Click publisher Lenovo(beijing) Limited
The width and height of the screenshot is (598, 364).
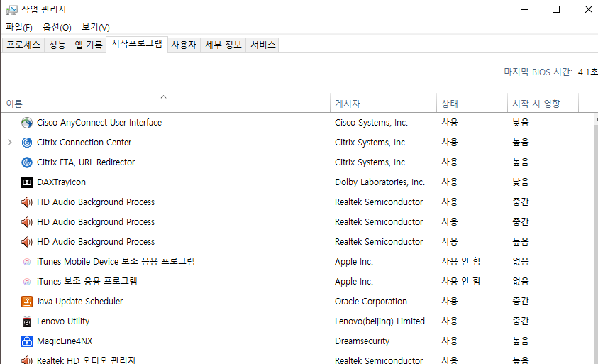(x=380, y=321)
